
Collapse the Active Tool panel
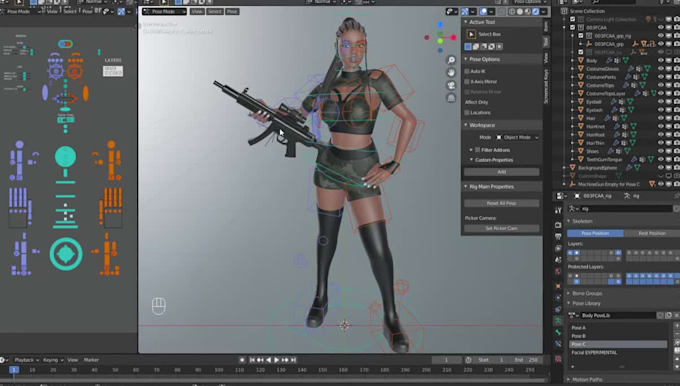pos(466,22)
